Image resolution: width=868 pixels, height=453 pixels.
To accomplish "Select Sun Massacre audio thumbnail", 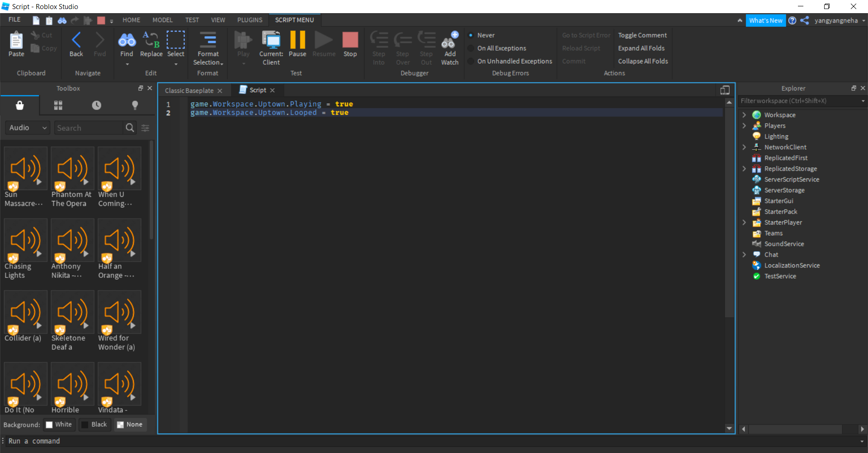I will tap(26, 168).
